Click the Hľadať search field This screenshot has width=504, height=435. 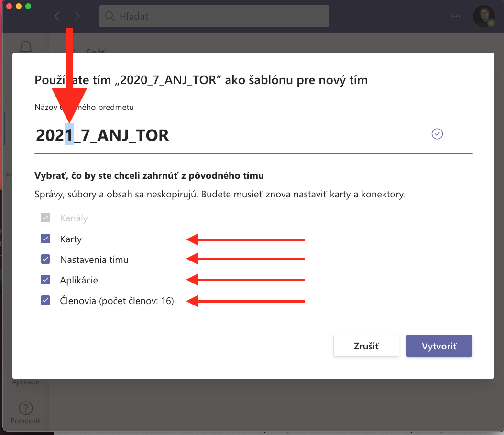[214, 17]
